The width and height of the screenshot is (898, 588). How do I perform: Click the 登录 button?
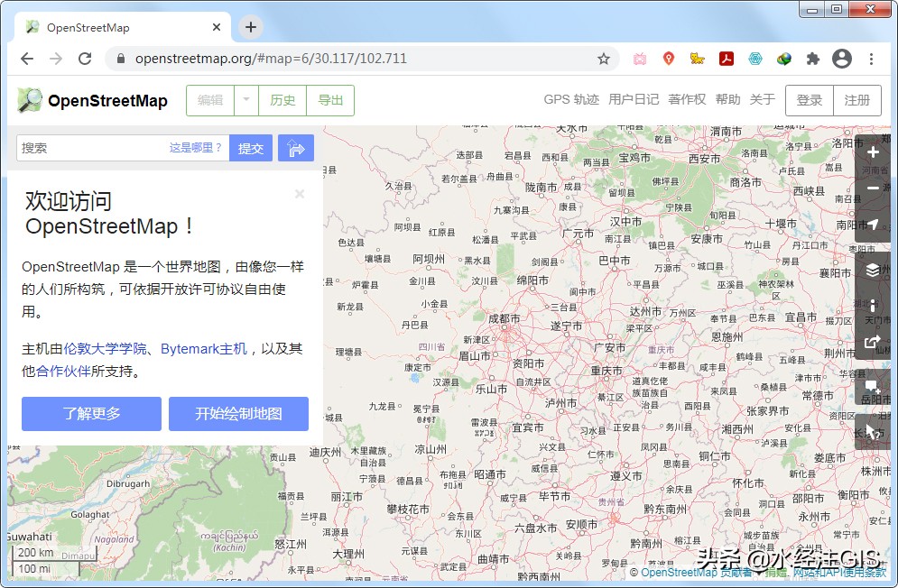coord(810,100)
